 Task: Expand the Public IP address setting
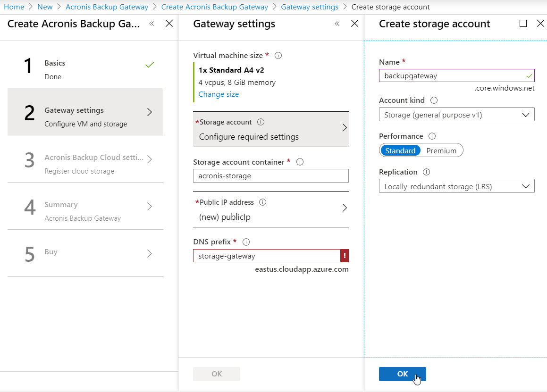pos(271,209)
